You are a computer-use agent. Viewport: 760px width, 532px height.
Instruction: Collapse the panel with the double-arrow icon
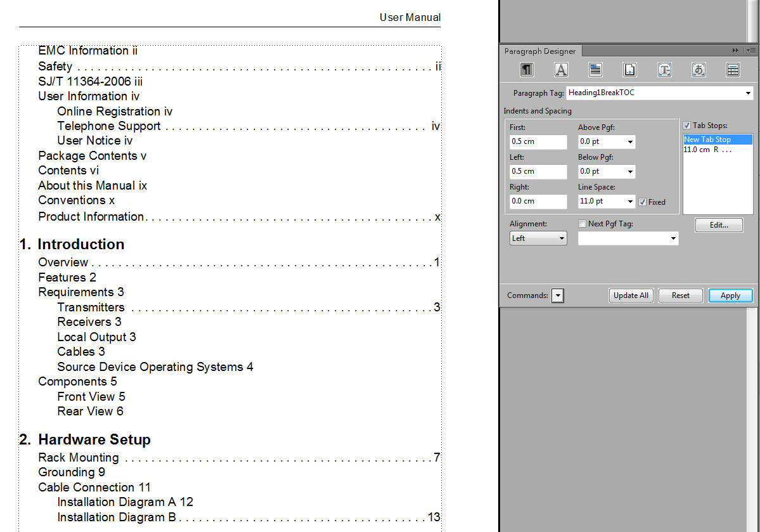(x=735, y=50)
